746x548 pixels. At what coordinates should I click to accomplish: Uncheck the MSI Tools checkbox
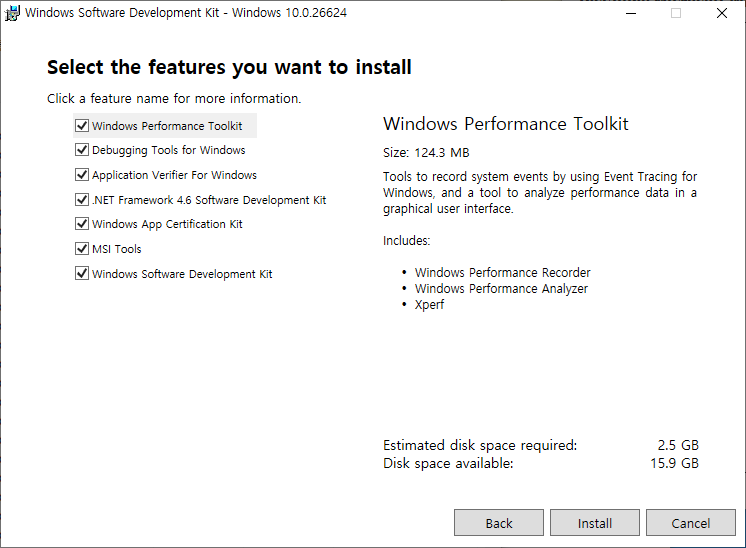[82, 249]
